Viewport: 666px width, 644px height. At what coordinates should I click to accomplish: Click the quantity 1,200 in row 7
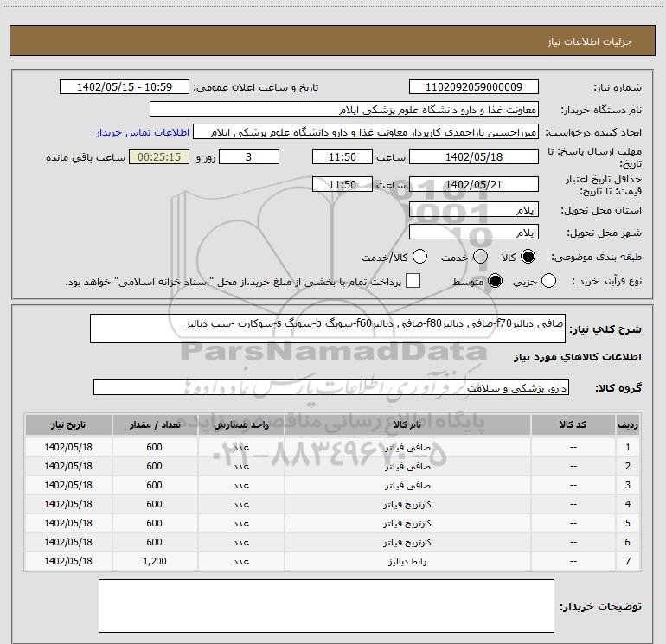click(155, 561)
